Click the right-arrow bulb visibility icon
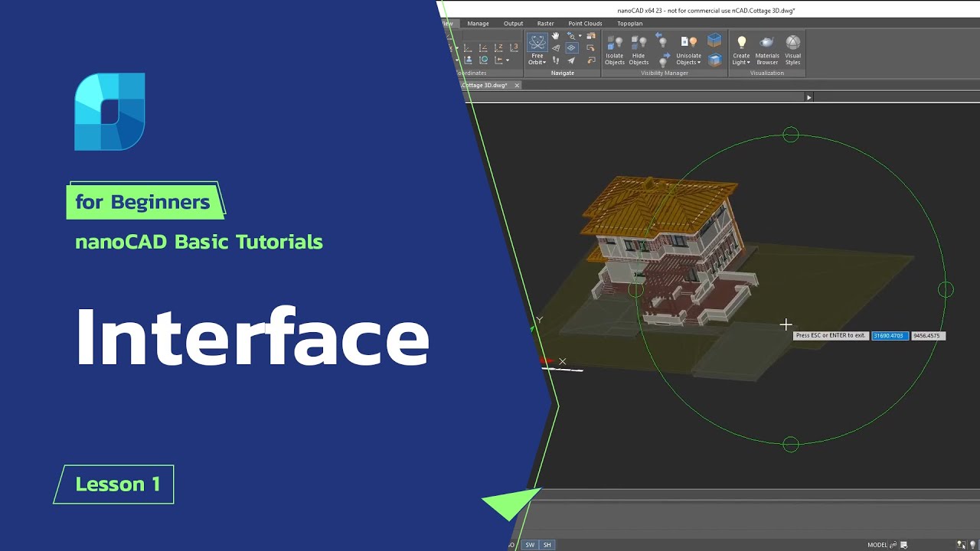This screenshot has width=980, height=551. click(663, 59)
